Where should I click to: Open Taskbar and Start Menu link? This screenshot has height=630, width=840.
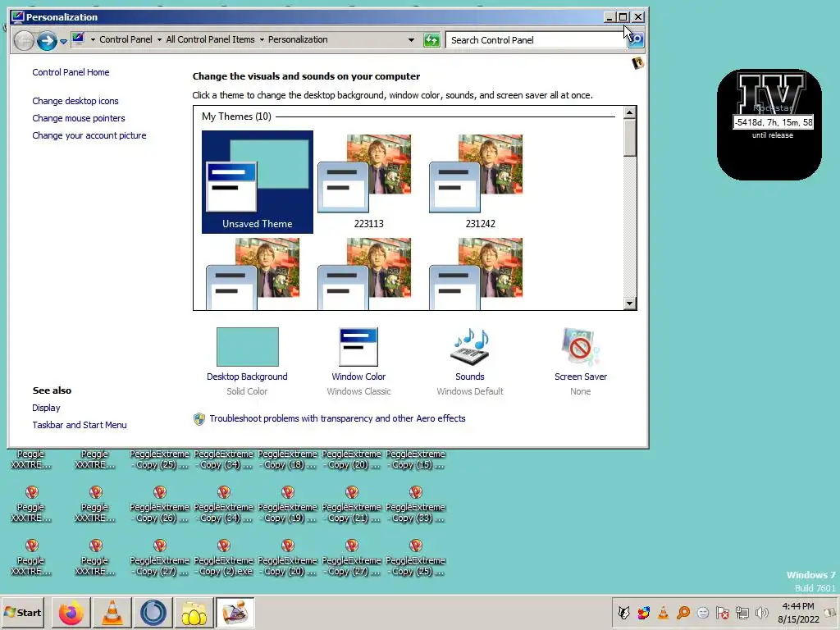[80, 425]
